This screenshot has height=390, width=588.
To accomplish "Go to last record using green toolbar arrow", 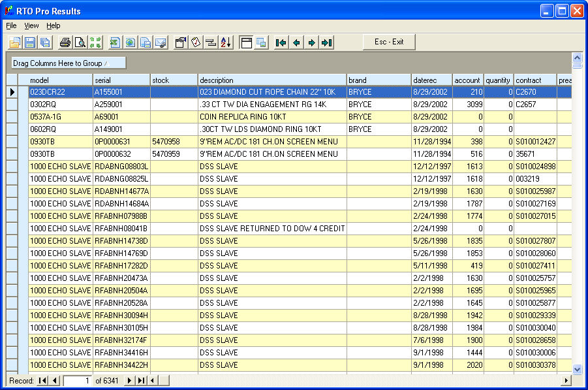I will tap(327, 42).
